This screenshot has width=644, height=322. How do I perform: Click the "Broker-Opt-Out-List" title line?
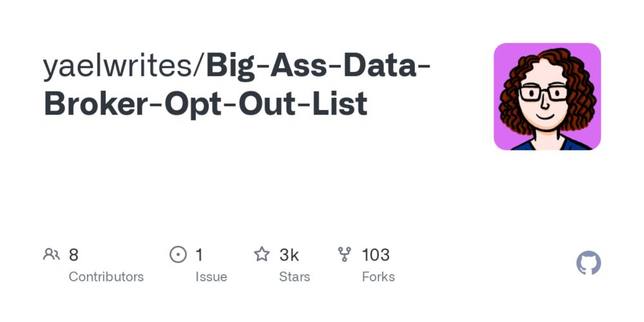[x=205, y=104]
